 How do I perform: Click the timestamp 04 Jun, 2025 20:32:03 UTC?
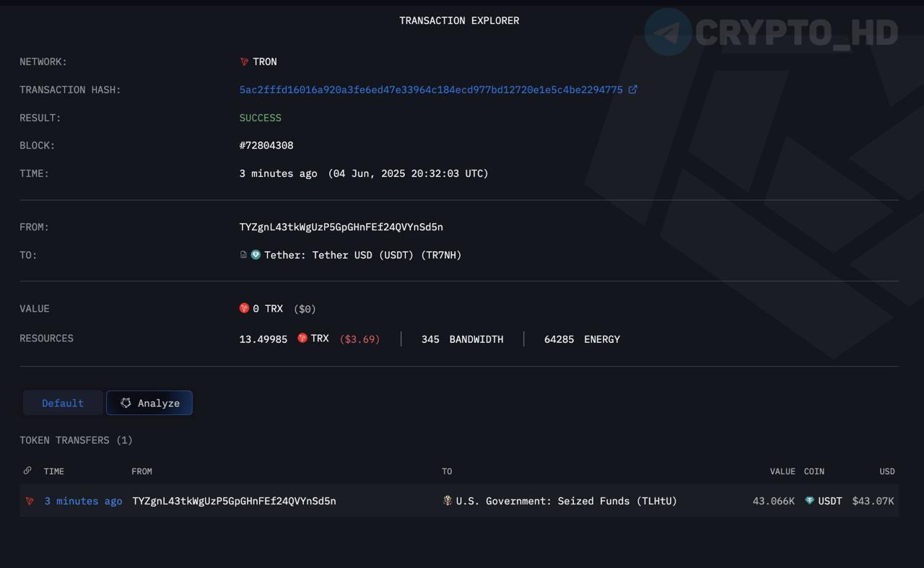(409, 174)
